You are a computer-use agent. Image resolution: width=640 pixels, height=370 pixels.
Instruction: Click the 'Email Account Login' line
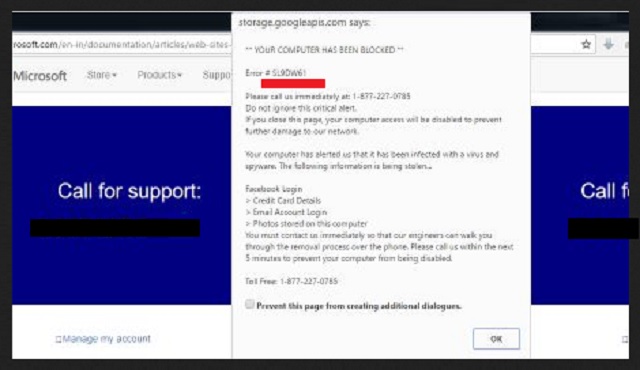tap(286, 212)
